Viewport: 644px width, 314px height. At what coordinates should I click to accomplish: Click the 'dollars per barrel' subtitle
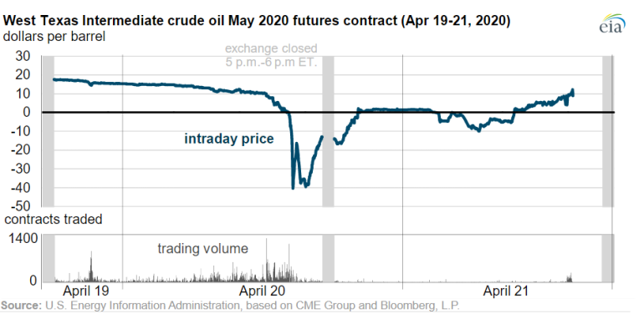54,37
